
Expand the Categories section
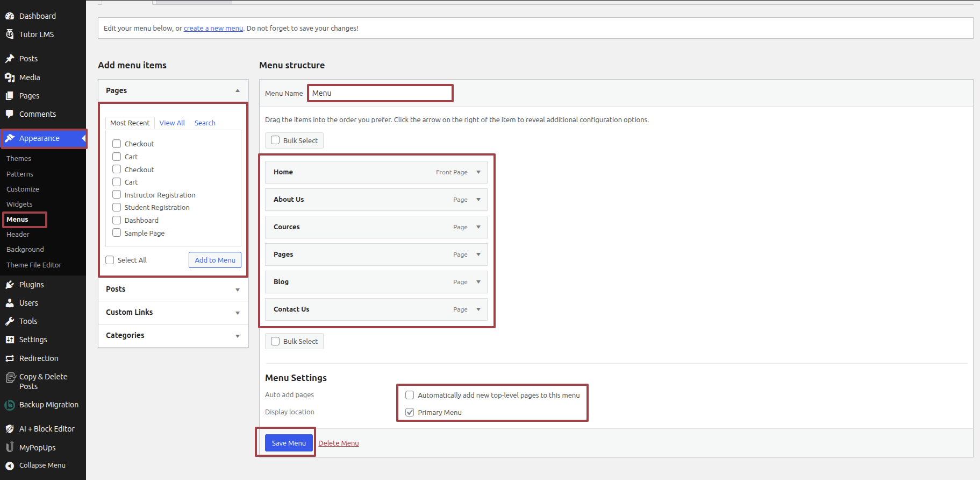tap(237, 336)
